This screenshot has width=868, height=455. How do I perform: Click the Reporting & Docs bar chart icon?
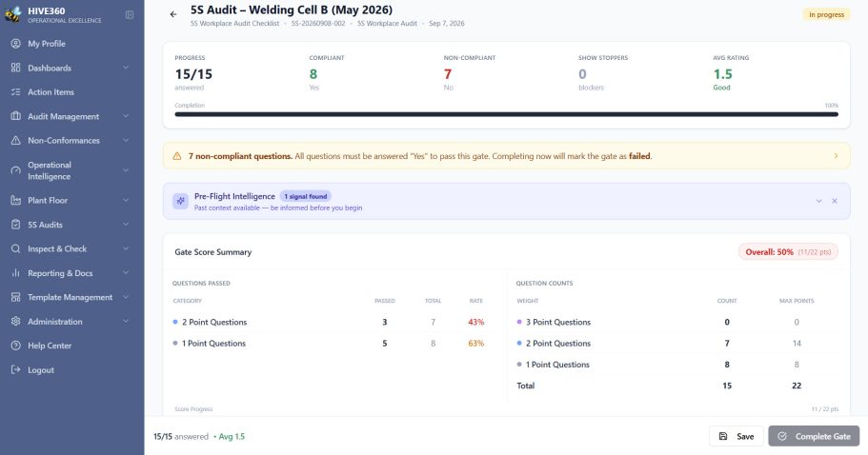click(15, 273)
